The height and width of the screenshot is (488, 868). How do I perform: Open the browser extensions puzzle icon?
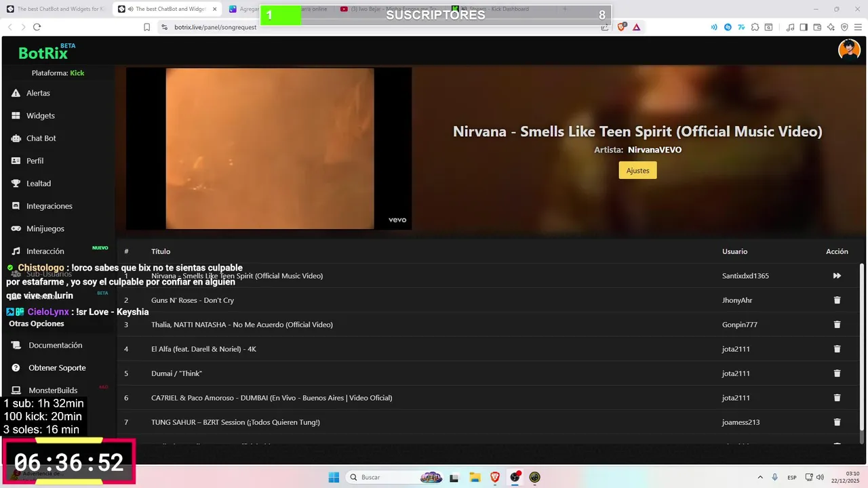point(754,27)
